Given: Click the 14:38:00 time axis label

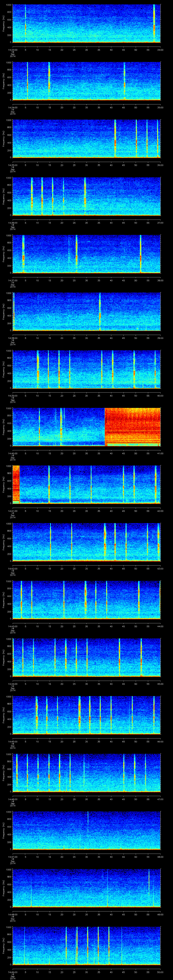Looking at the screenshot, I should 13,338.
